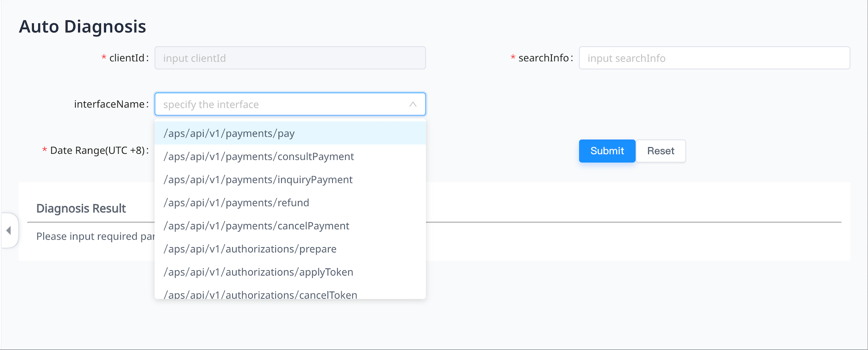This screenshot has width=868, height=350.
Task: Focus the searchInfo input box
Action: [714, 58]
